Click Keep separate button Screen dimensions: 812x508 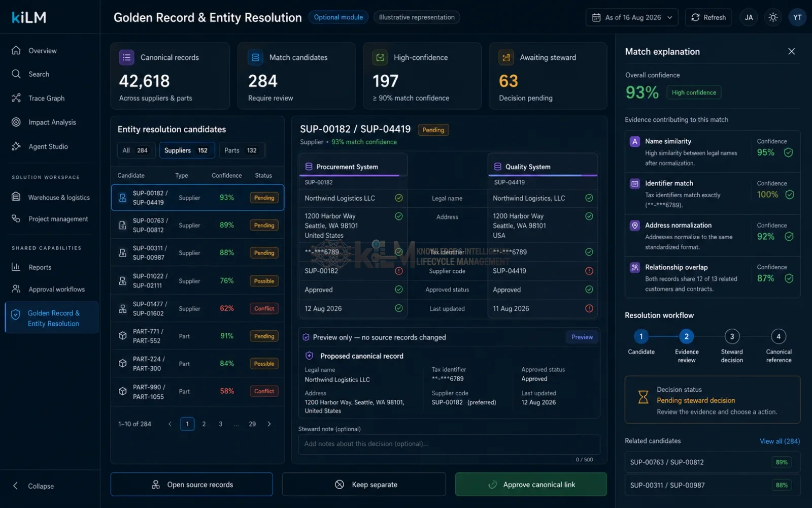click(x=364, y=485)
